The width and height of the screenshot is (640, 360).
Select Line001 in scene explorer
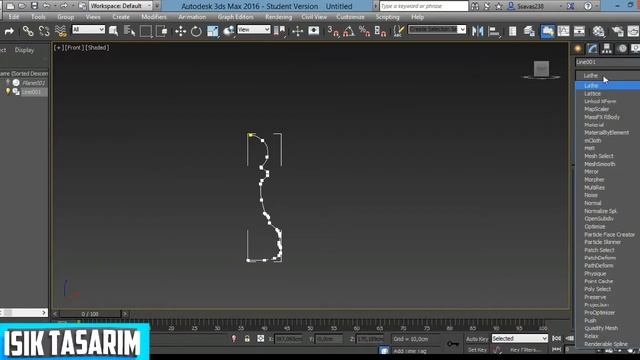tap(31, 92)
